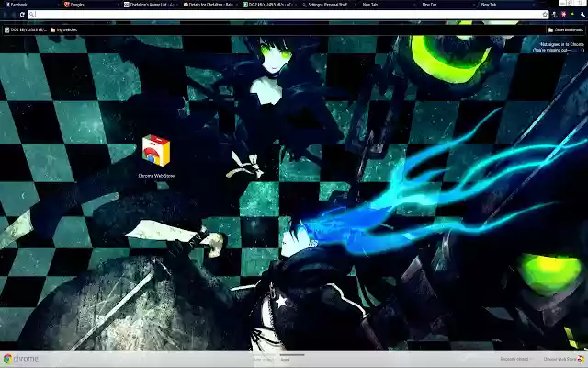588x368 pixels.
Task: Click the Chrome Web Store label under the app
Action: 156,176
